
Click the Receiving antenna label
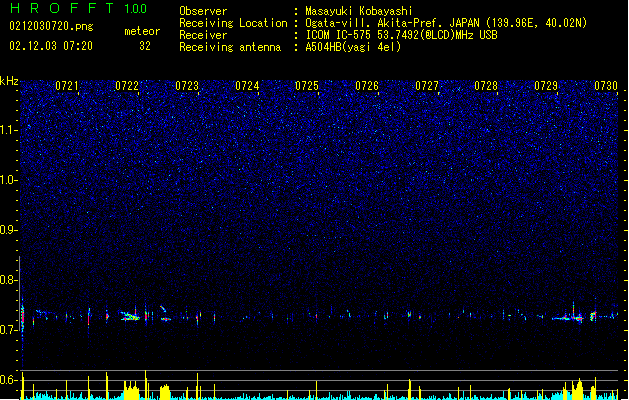(x=230, y=47)
